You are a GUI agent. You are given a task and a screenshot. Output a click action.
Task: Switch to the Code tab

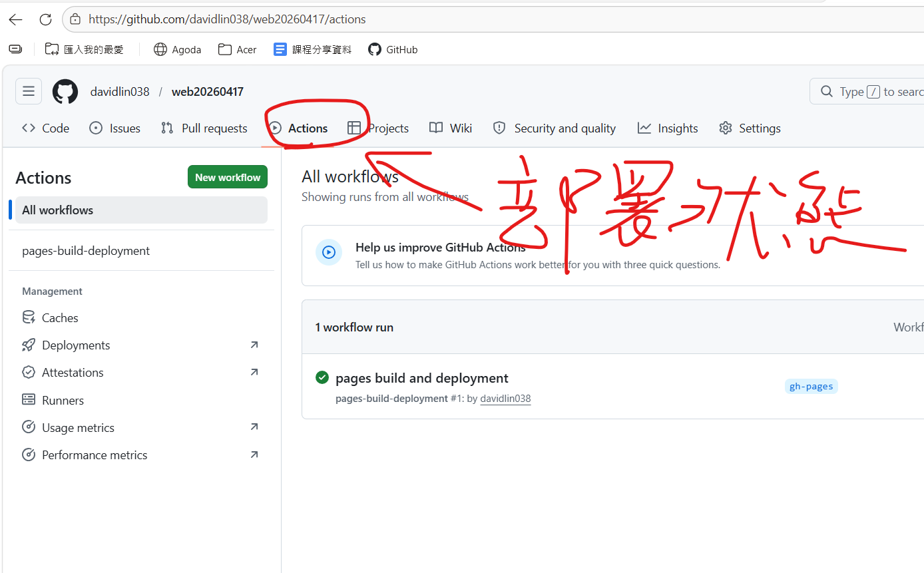(x=46, y=128)
